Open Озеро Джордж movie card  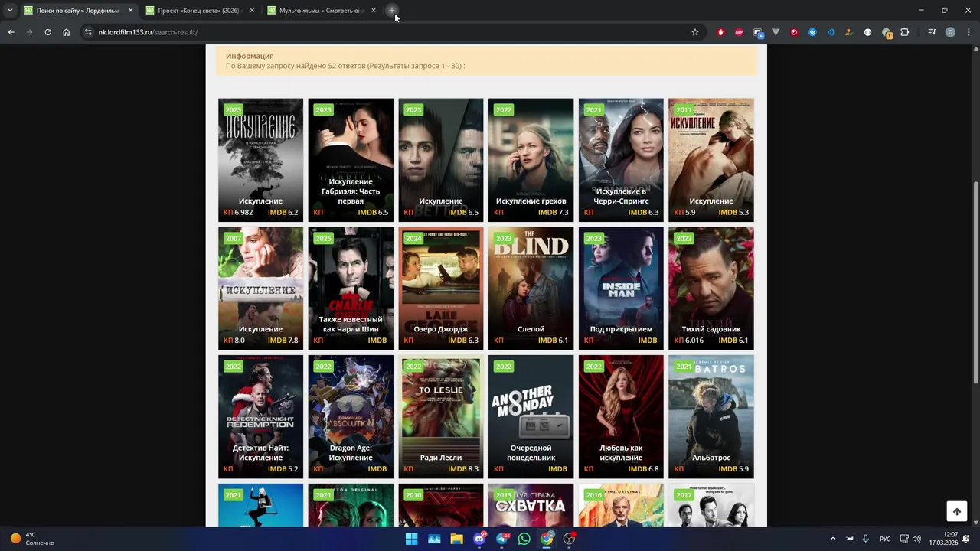coord(441,289)
